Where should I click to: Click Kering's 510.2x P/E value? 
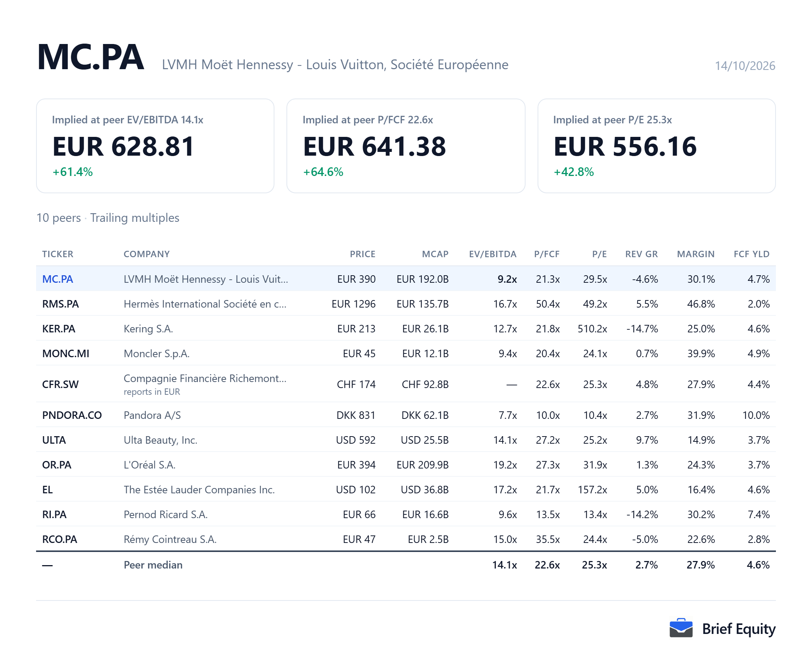coord(592,329)
